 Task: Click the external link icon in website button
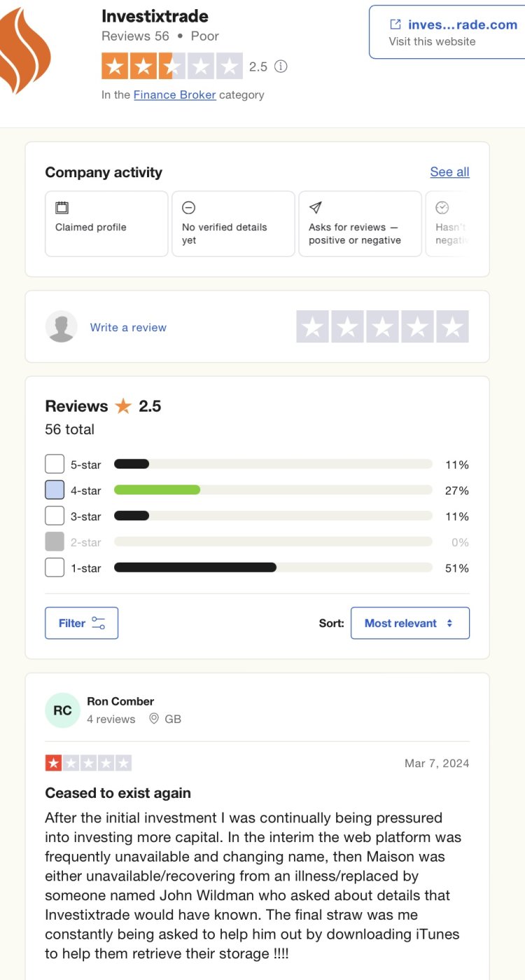point(395,25)
